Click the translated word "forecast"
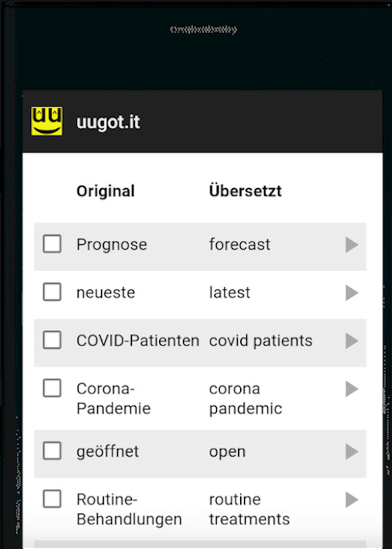This screenshot has height=549, width=392. pyautogui.click(x=240, y=244)
